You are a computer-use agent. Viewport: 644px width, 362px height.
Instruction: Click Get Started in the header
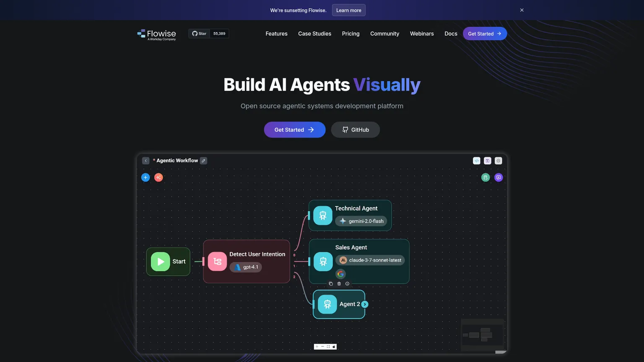485,34
